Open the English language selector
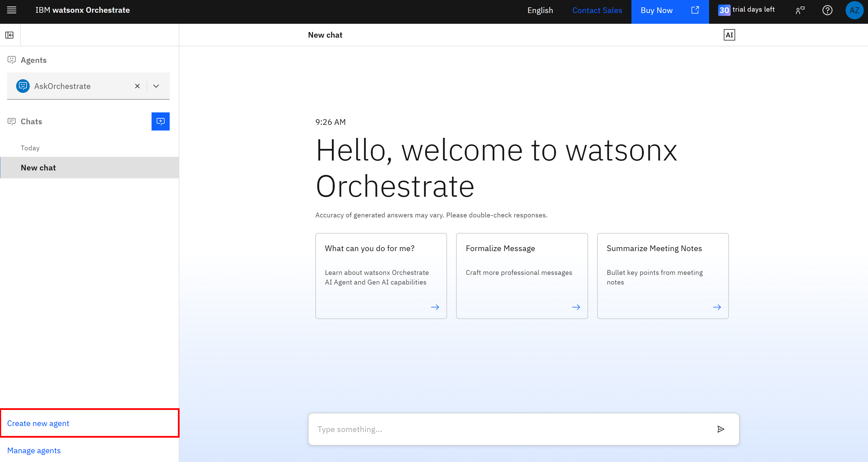The height and width of the screenshot is (462, 868). (x=540, y=10)
